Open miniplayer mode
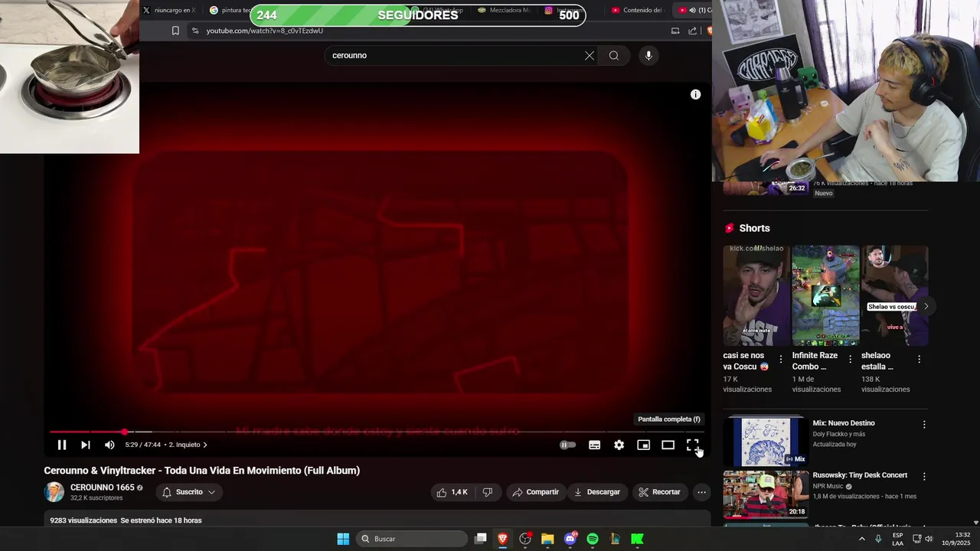Viewport: 980px width, 551px height. click(643, 445)
